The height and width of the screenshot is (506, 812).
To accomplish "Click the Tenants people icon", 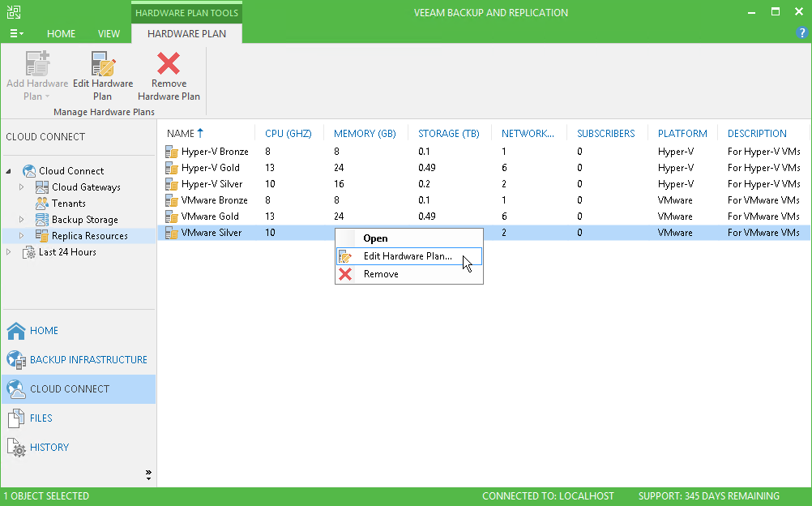I will 42,204.
